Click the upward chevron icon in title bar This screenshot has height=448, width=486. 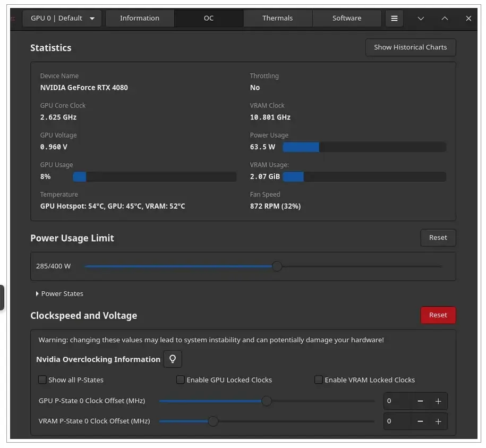click(x=445, y=18)
